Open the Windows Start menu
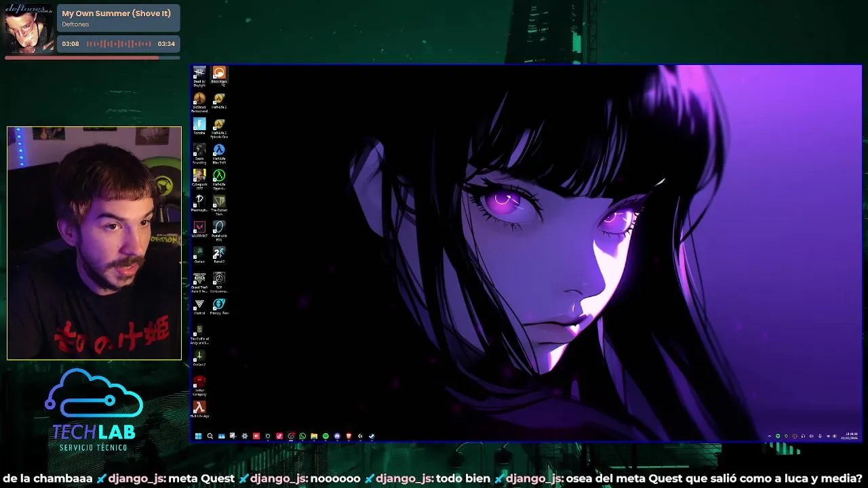This screenshot has height=488, width=868. point(198,436)
